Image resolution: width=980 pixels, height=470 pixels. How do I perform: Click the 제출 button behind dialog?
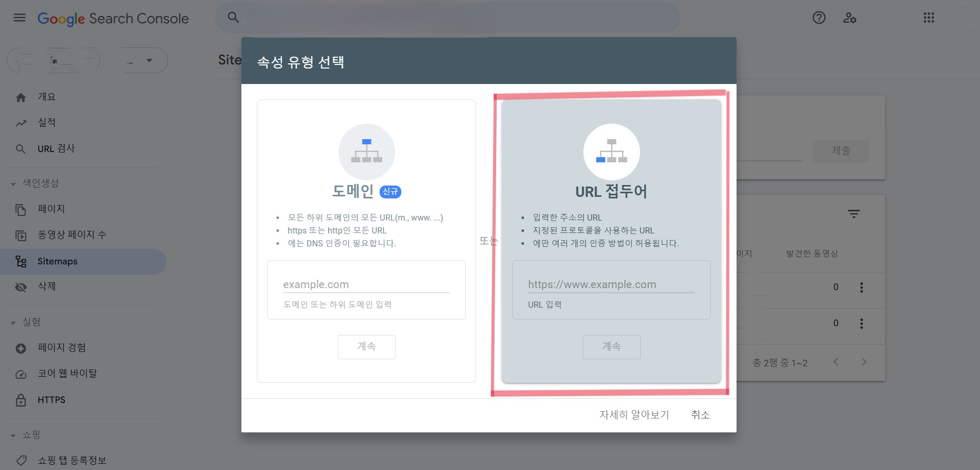(841, 150)
